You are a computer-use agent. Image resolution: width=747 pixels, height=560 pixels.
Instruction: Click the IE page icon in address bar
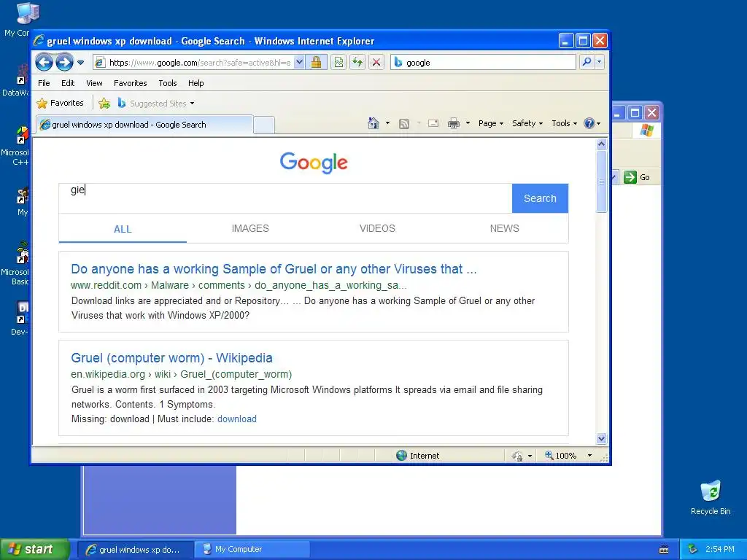[x=99, y=63]
